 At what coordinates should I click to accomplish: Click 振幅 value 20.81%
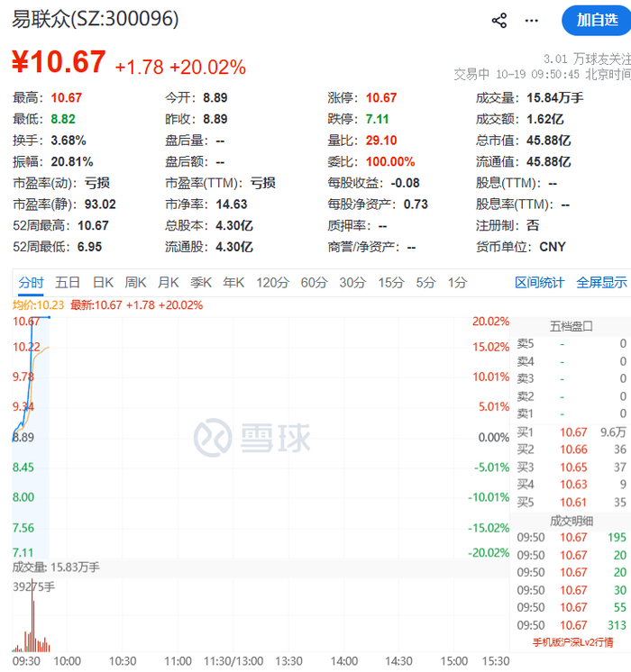click(71, 162)
